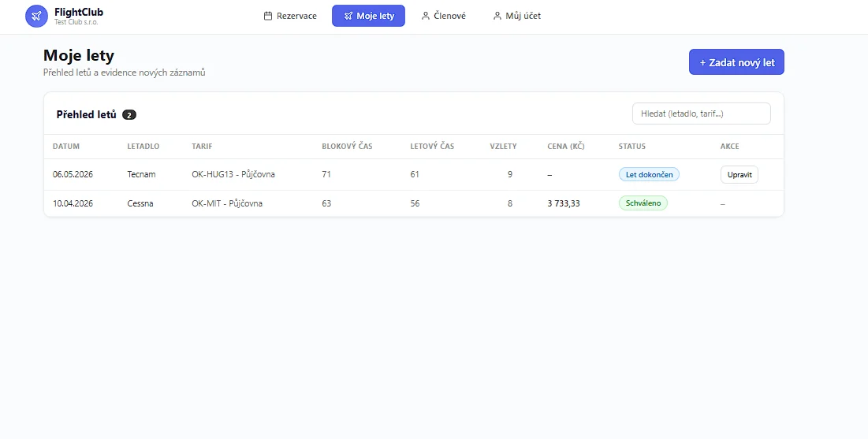Image resolution: width=868 pixels, height=439 pixels.
Task: Click the Zadat nový let button
Action: (x=736, y=62)
